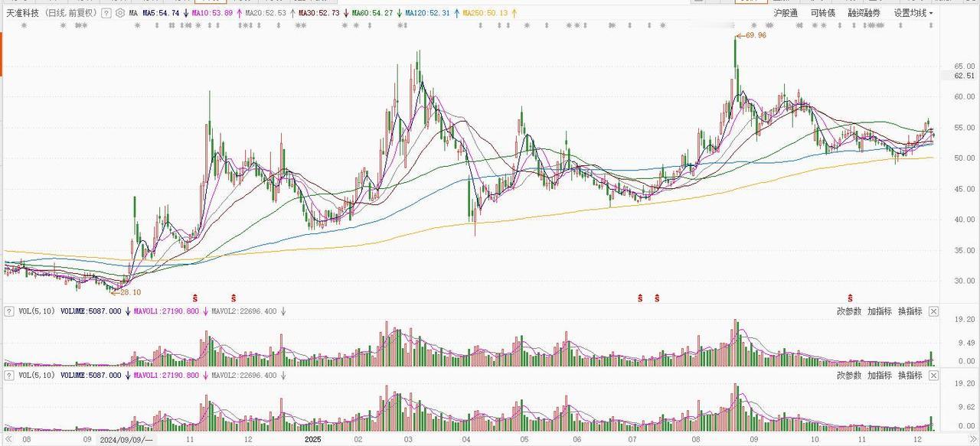Click the double-left arrow on the time axis
The width and height of the screenshot is (980, 446).
click(x=8, y=440)
